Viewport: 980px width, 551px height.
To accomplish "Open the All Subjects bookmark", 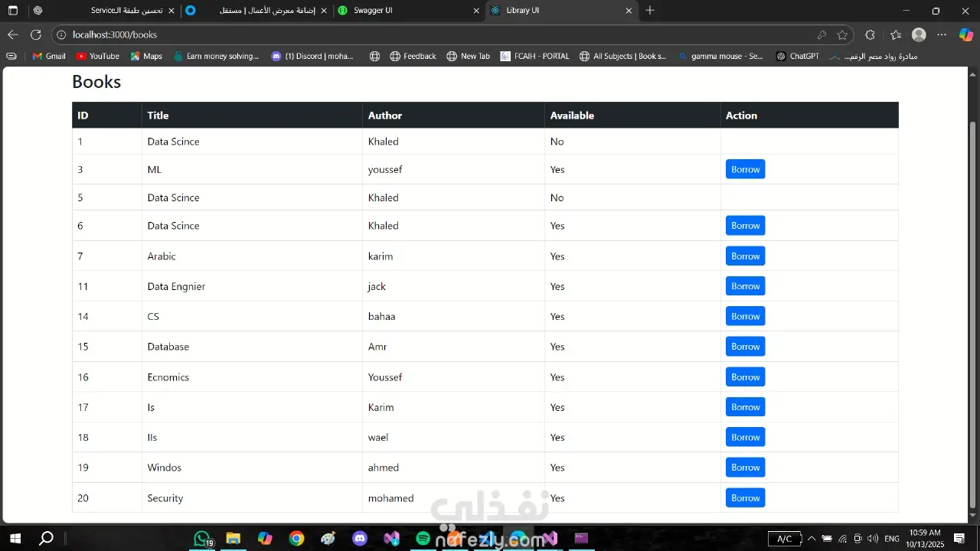I will [x=623, y=56].
